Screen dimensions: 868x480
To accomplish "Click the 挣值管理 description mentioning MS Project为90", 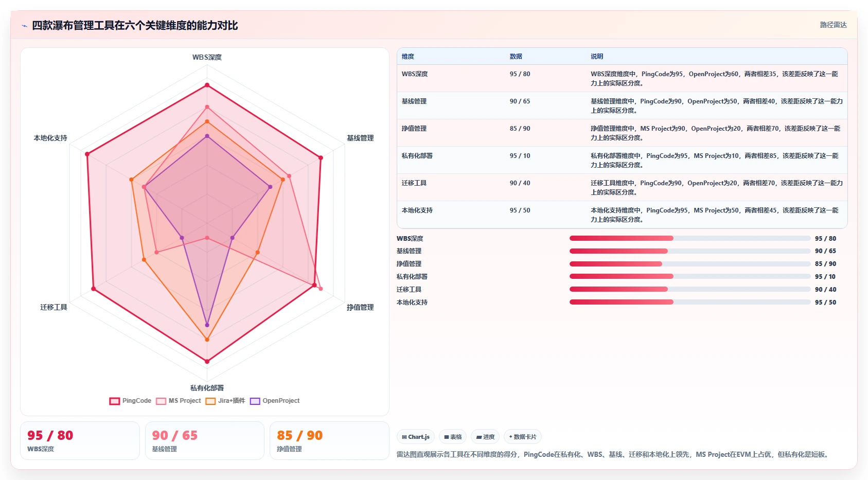I will pos(715,133).
